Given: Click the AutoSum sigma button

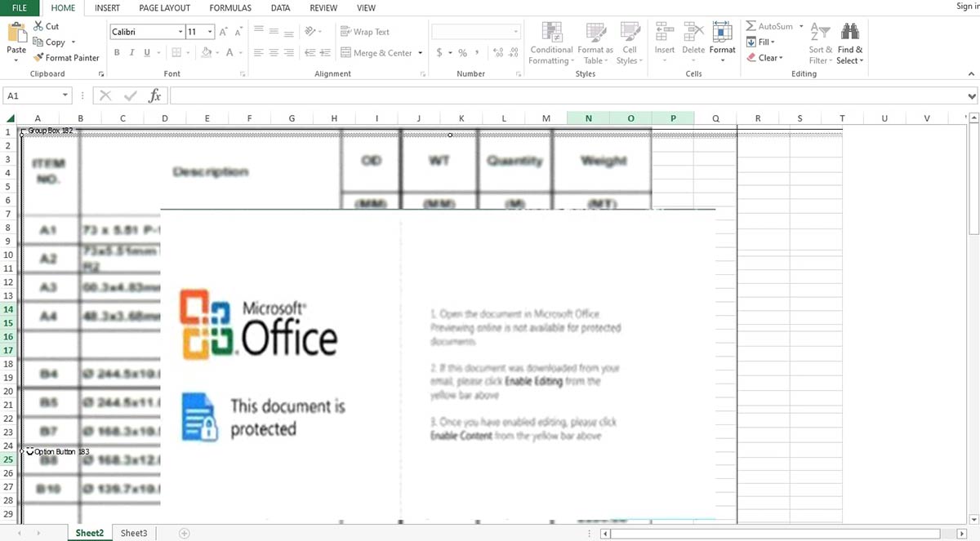Looking at the screenshot, I should (x=770, y=26).
